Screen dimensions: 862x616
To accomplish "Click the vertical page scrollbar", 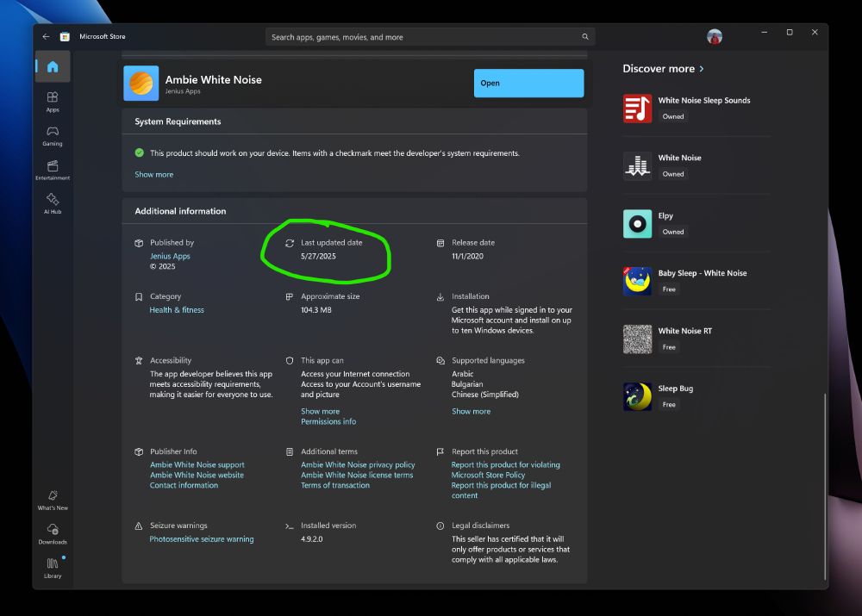I will [x=825, y=486].
